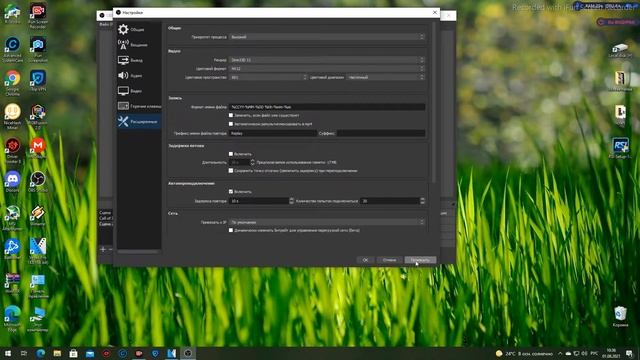Enable the Stream Delay checkbox
This screenshot has height=360, width=640.
231,154
